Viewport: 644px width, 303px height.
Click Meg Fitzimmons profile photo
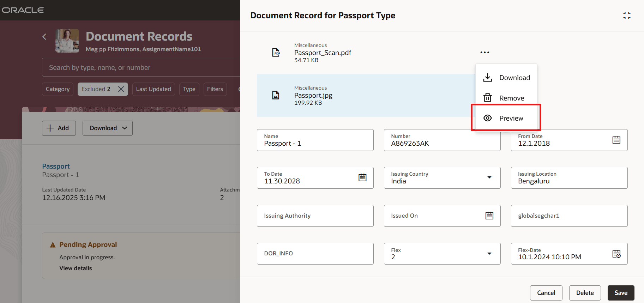click(67, 41)
